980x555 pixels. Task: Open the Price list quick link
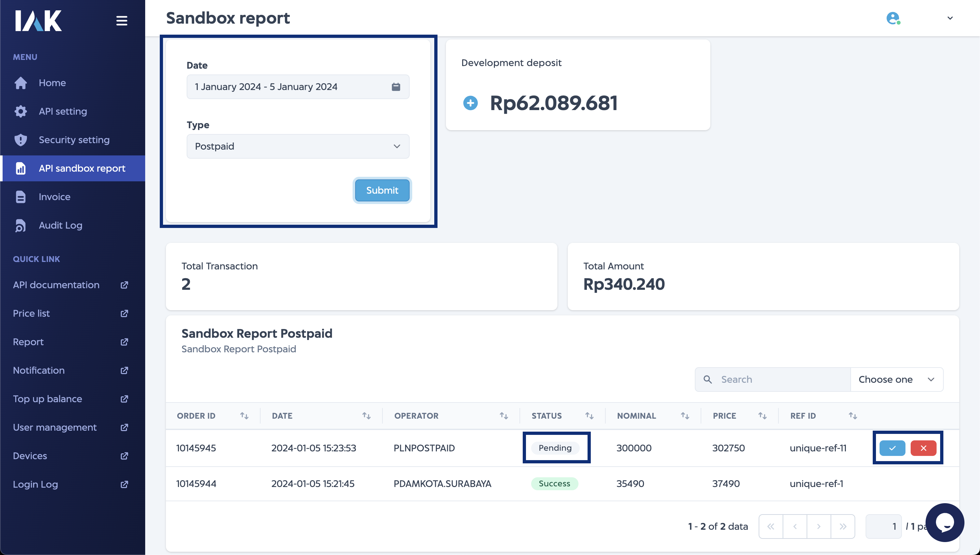pyautogui.click(x=31, y=313)
